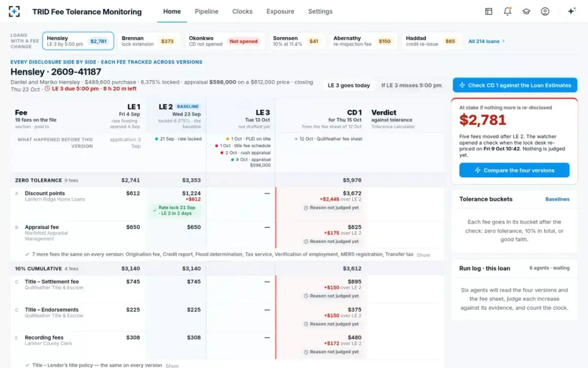The height and width of the screenshot is (368, 588).
Task: Open the Clocks tab
Action: coord(243,11)
